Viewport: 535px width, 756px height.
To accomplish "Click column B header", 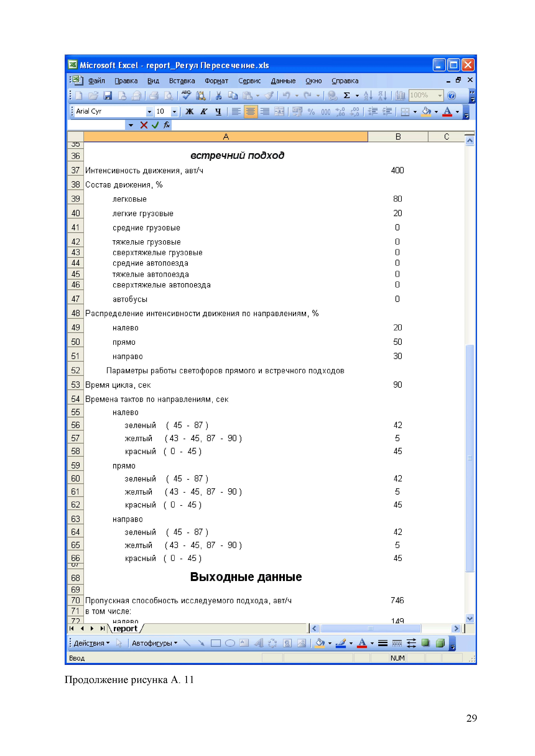I will click(398, 137).
